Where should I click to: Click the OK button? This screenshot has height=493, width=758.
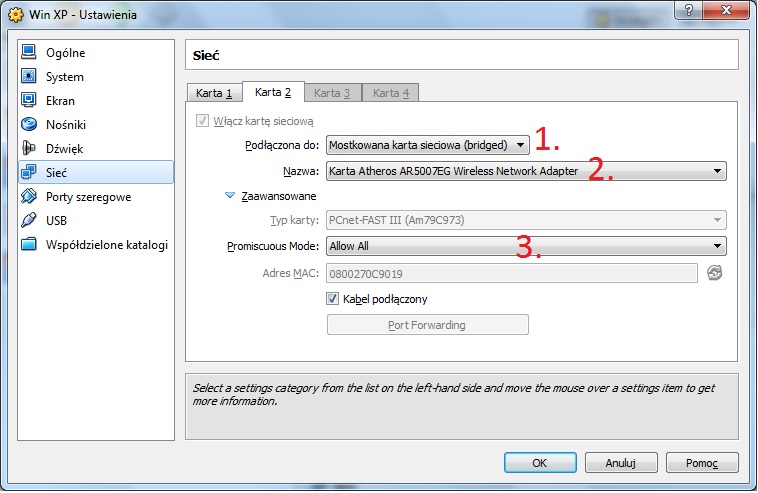(x=539, y=463)
